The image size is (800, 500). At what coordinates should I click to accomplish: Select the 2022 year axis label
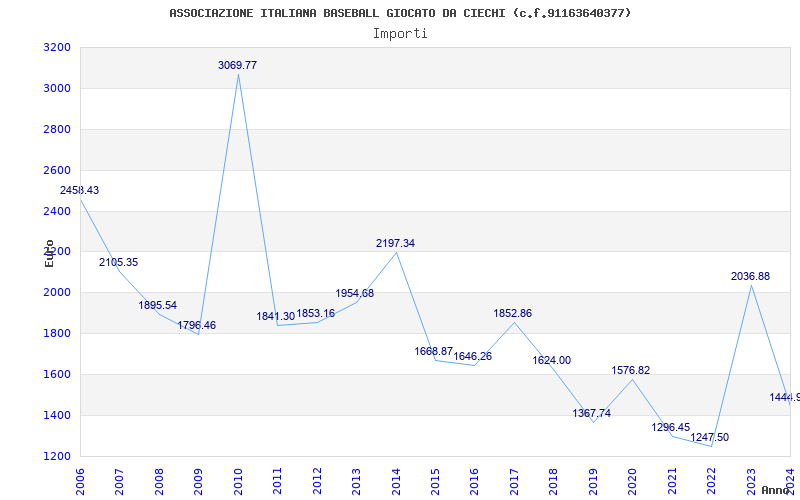click(x=711, y=482)
